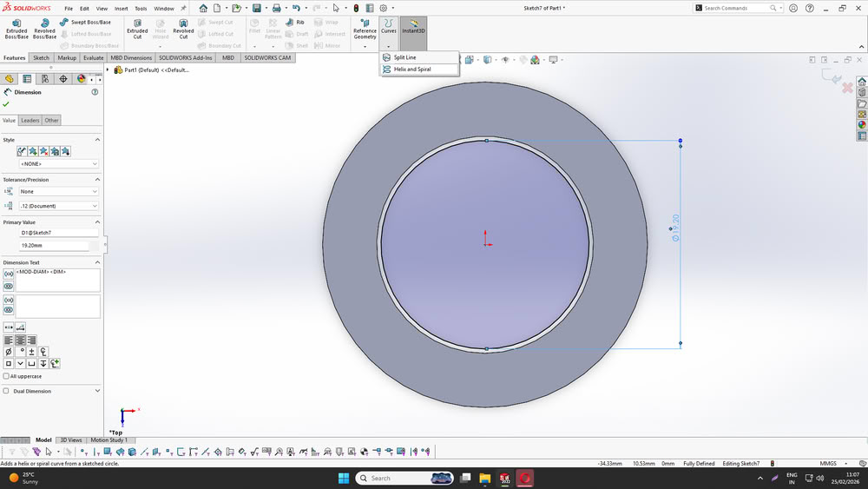The image size is (868, 489).
Task: Open the Insert menu
Action: click(122, 9)
